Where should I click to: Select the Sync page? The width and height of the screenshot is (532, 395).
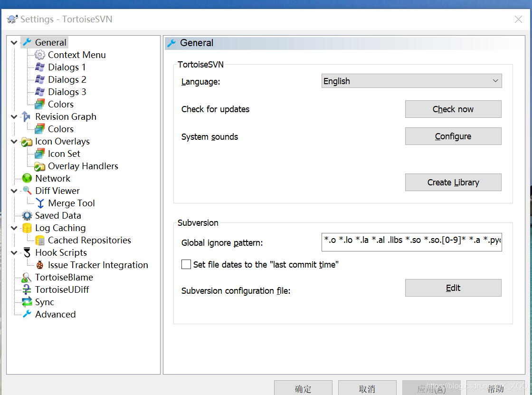tap(45, 302)
